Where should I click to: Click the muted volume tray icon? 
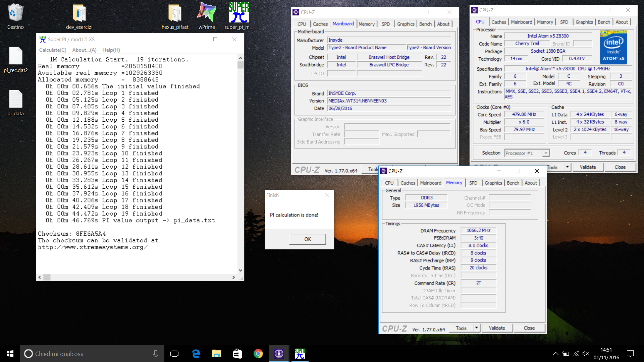pos(586,354)
